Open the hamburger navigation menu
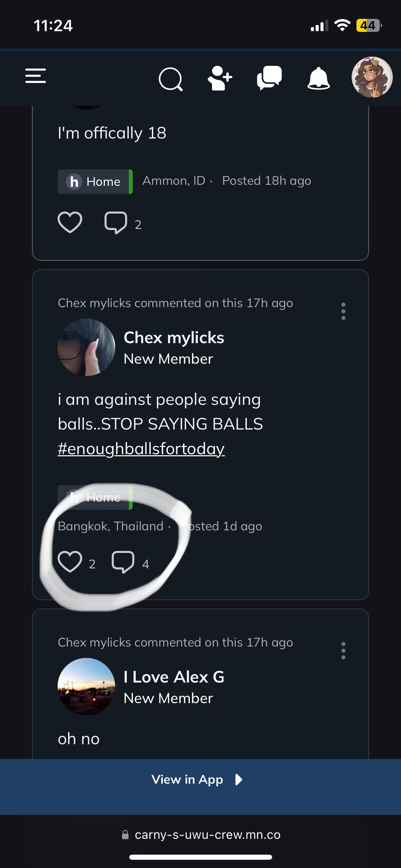Viewport: 401px width, 868px height. (x=36, y=76)
